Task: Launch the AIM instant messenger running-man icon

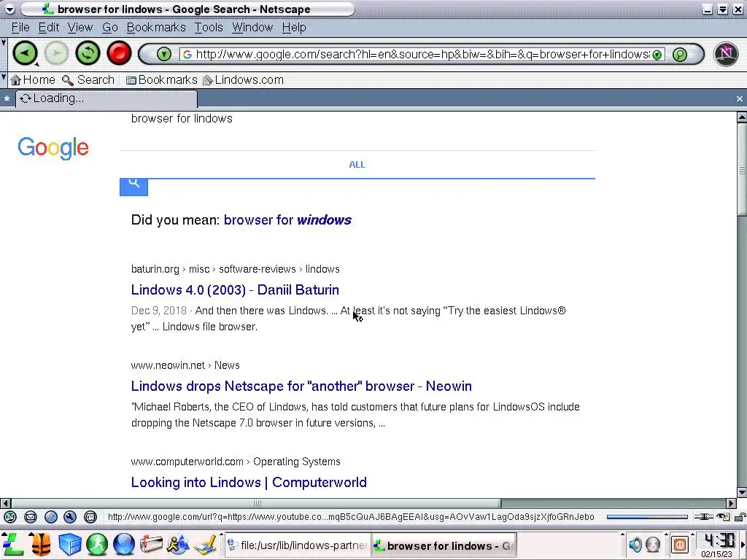Action: tap(178, 544)
